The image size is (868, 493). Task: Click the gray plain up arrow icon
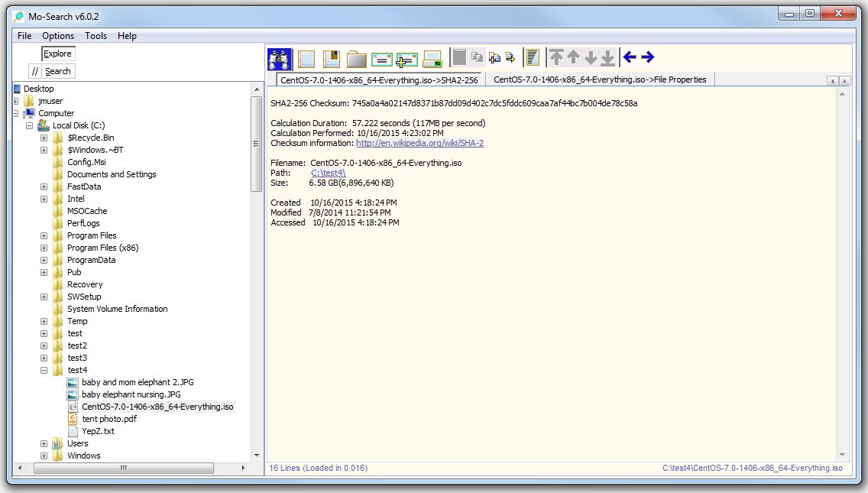point(574,57)
